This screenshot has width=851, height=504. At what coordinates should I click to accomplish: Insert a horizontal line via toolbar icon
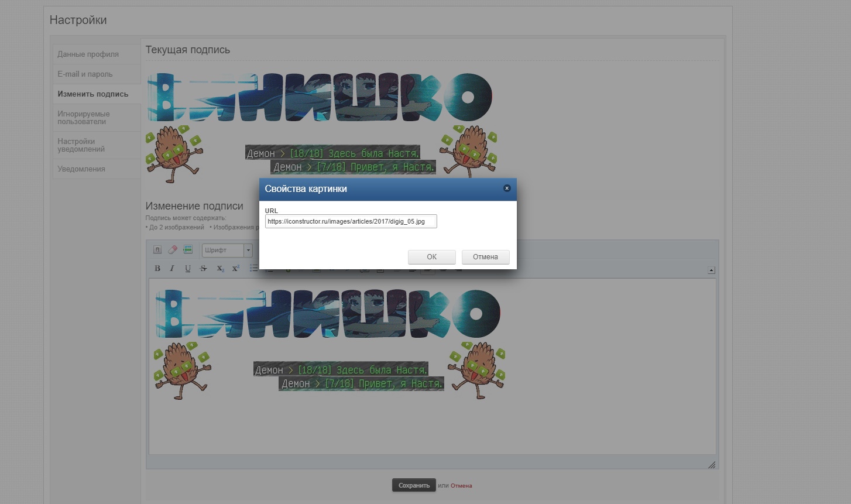[188, 250]
